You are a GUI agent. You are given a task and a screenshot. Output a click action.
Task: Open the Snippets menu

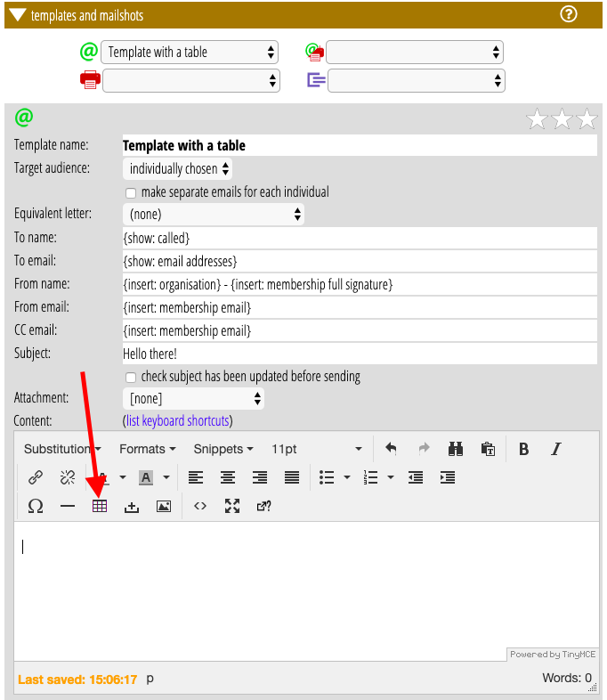click(x=223, y=449)
